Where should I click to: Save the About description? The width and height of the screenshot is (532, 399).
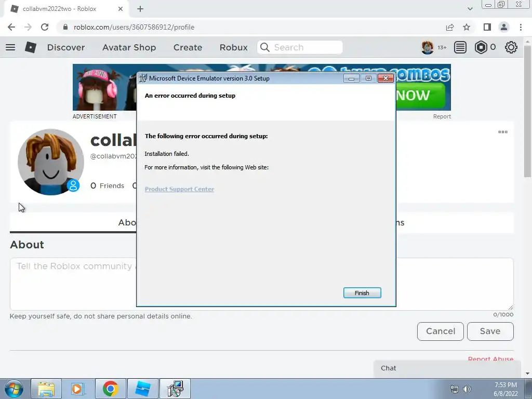[x=490, y=331]
